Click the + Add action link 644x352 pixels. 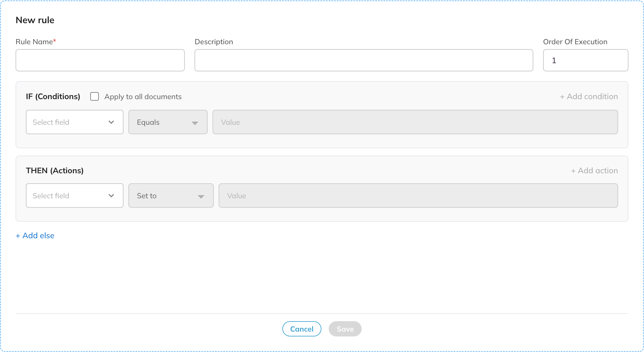(x=594, y=171)
